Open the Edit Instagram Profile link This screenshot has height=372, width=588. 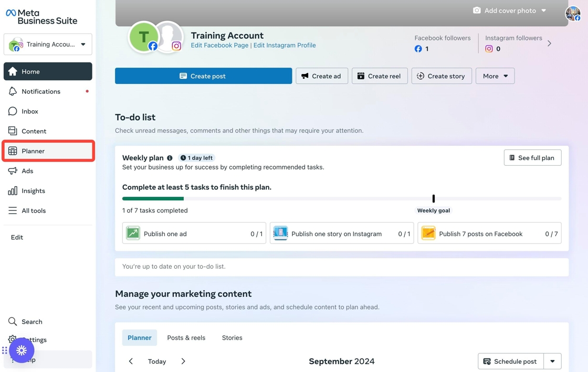[285, 45]
